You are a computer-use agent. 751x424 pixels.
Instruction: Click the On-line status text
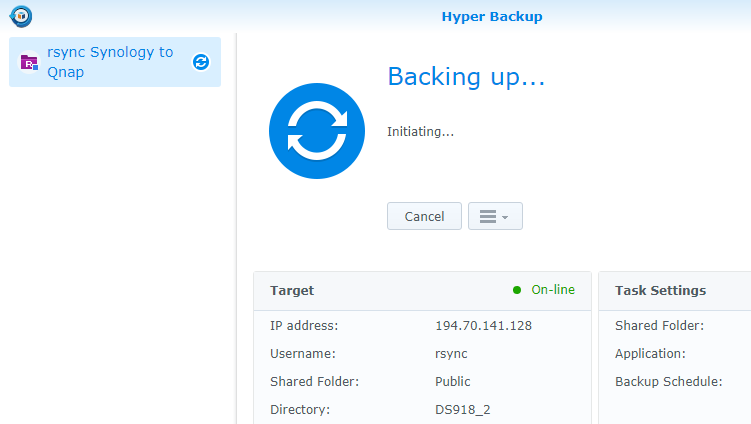[553, 290]
